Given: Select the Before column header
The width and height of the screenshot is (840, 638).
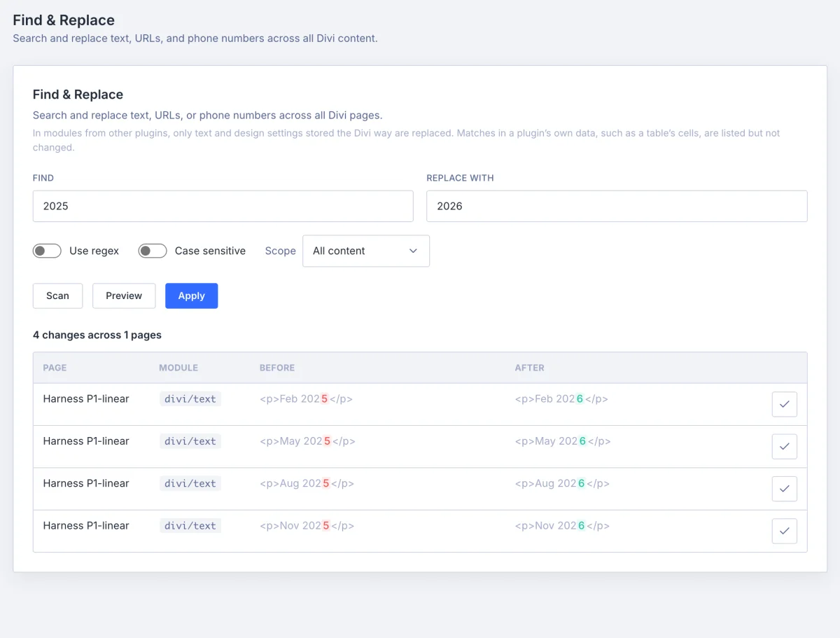Looking at the screenshot, I should pyautogui.click(x=277, y=368).
